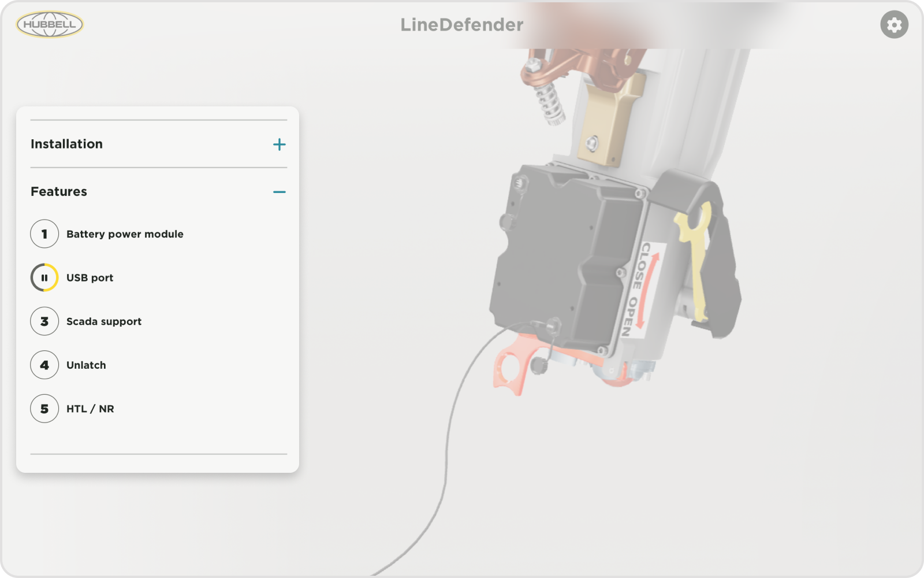
Task: Choose the Battery power module label
Action: 125,234
